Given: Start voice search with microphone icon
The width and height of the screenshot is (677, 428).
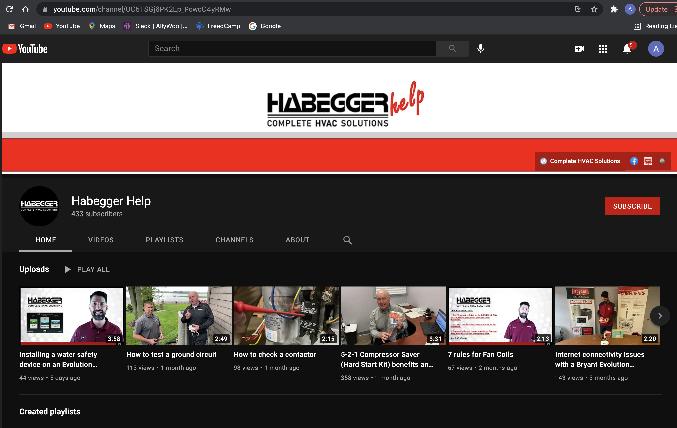Looking at the screenshot, I should tap(481, 48).
